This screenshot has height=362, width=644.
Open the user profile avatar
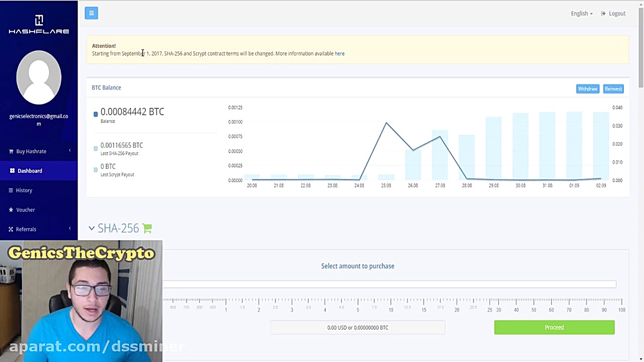point(39,77)
